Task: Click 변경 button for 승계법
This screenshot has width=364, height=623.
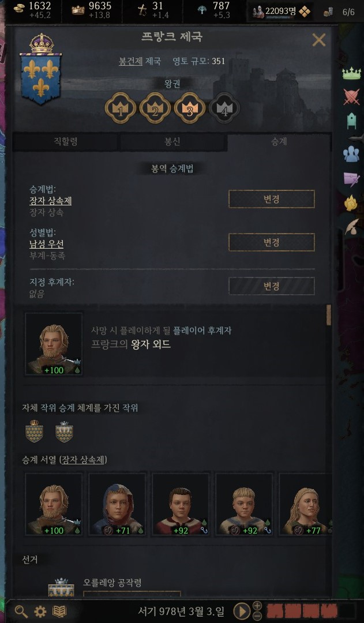Action: point(271,199)
